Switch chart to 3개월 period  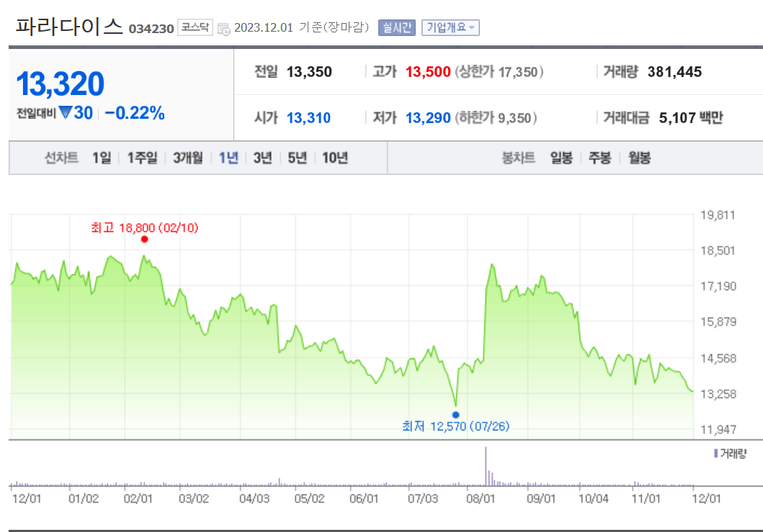(188, 158)
